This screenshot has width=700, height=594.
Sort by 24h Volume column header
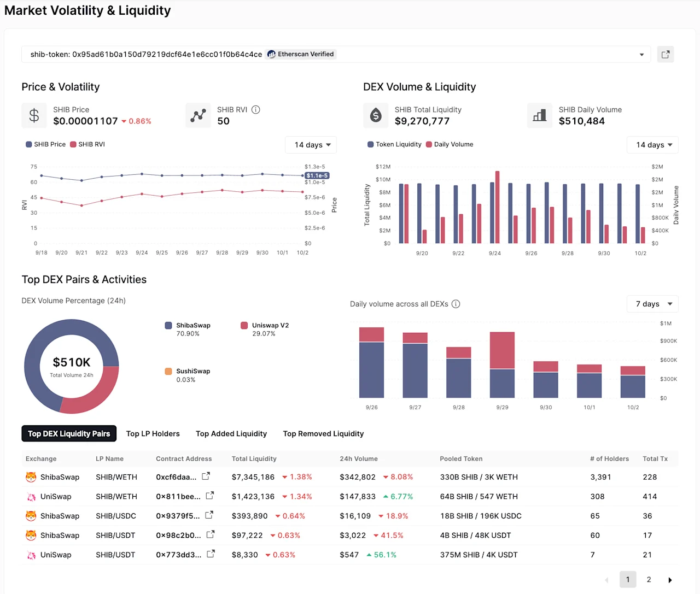pos(359,458)
